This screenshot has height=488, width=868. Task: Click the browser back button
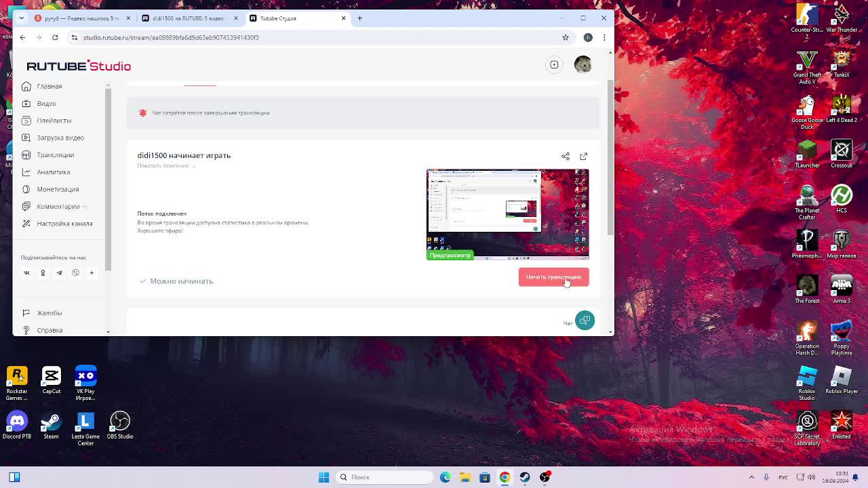(22, 37)
